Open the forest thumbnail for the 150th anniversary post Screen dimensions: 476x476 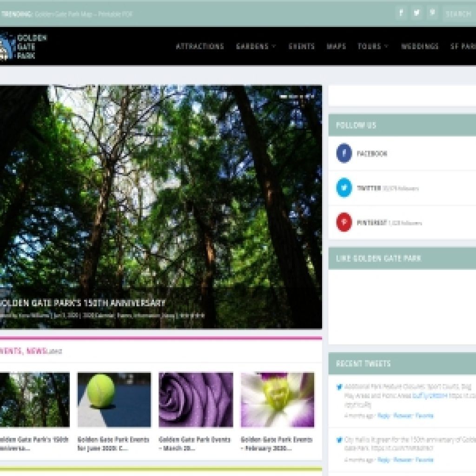[x=34, y=399]
